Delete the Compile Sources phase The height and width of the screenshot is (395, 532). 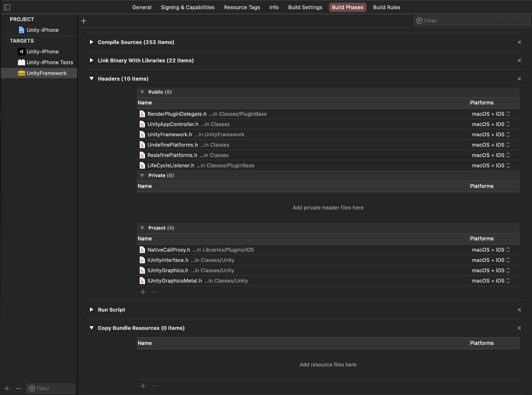coord(519,42)
